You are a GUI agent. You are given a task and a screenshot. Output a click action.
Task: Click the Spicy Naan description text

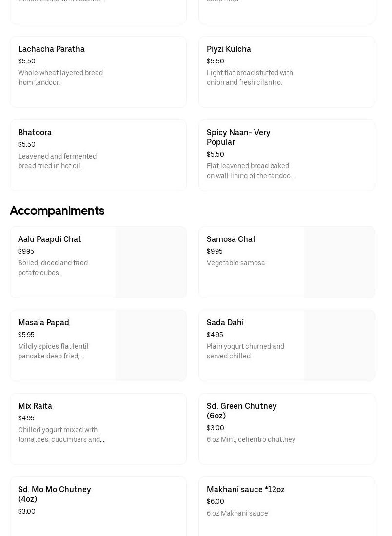[x=251, y=171]
